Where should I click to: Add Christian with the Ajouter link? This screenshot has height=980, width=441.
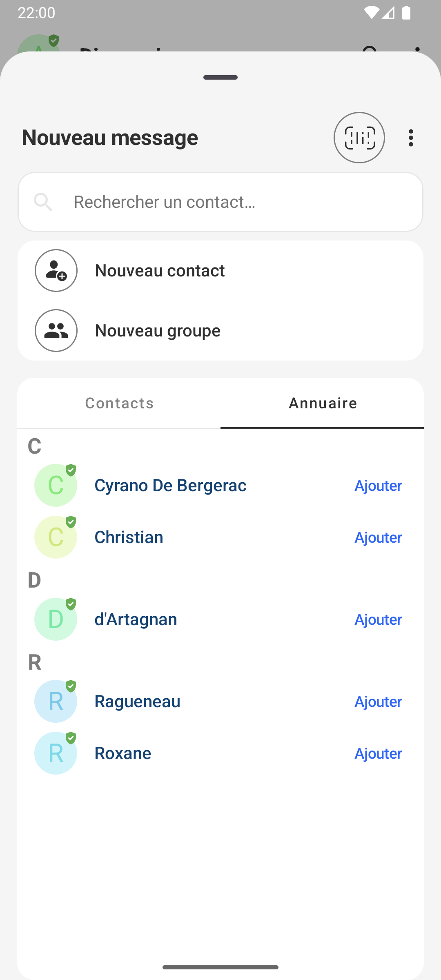pyautogui.click(x=378, y=537)
